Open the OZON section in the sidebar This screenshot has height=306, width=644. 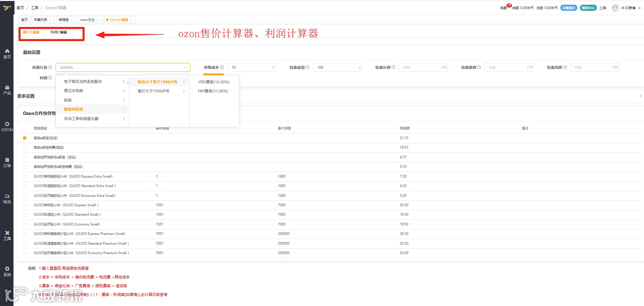7,127
